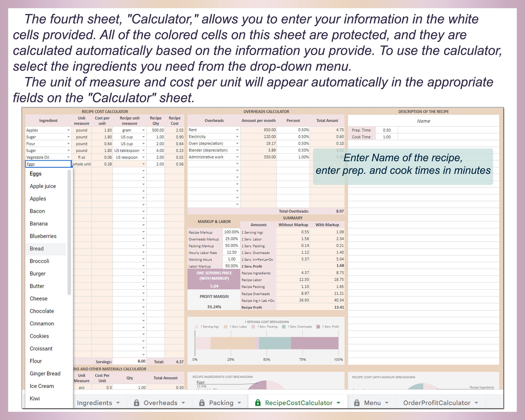Choose Ginger Bread from the list
This screenshot has height=420, width=525.
tap(46, 374)
